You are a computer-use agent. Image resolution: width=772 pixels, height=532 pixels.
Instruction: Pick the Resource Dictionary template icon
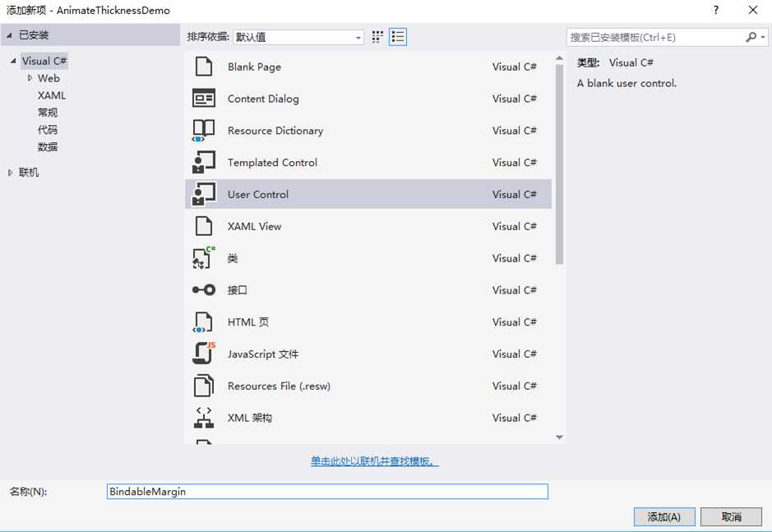204,131
